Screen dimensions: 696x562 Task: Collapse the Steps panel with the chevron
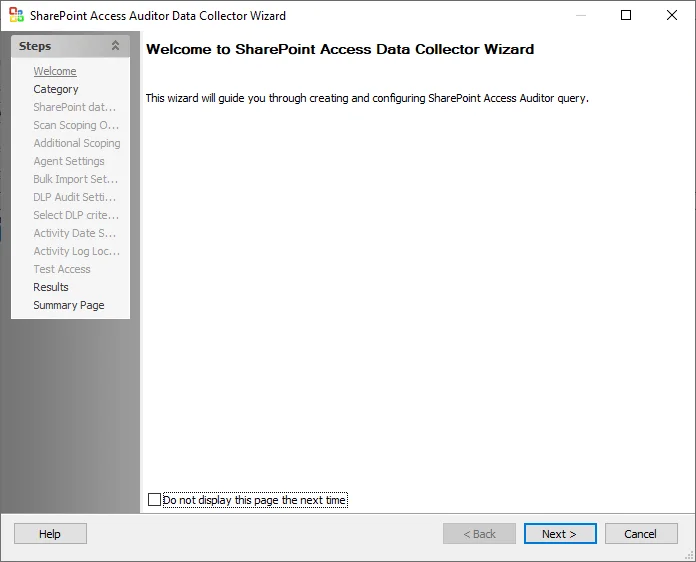(x=115, y=45)
